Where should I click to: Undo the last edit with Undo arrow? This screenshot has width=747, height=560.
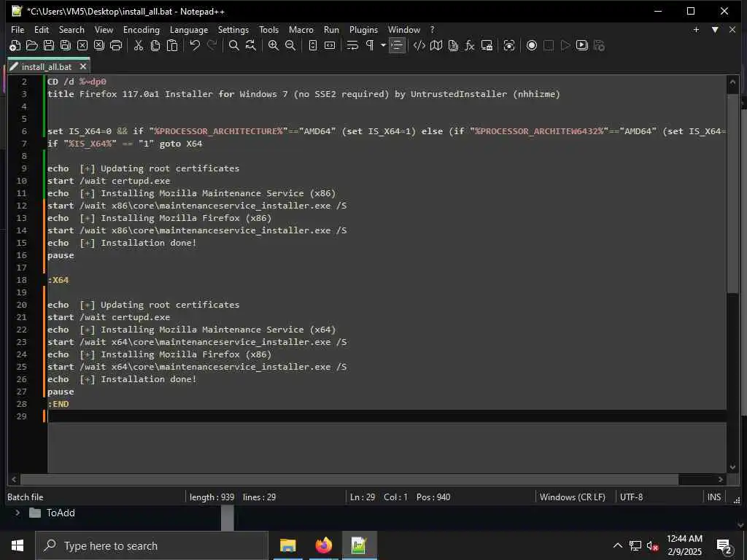click(x=195, y=45)
